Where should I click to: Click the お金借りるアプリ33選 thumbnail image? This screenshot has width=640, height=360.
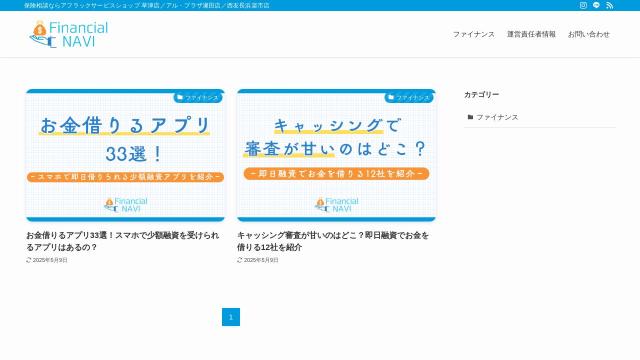click(x=125, y=155)
